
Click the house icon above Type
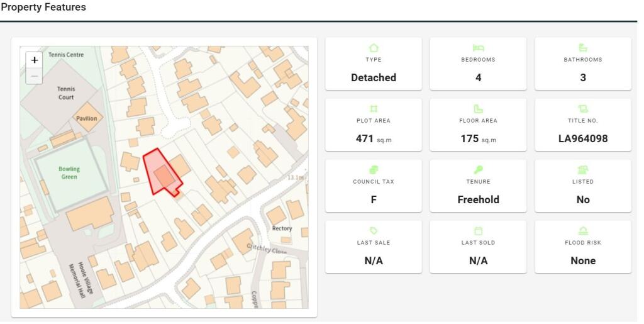pyautogui.click(x=374, y=48)
